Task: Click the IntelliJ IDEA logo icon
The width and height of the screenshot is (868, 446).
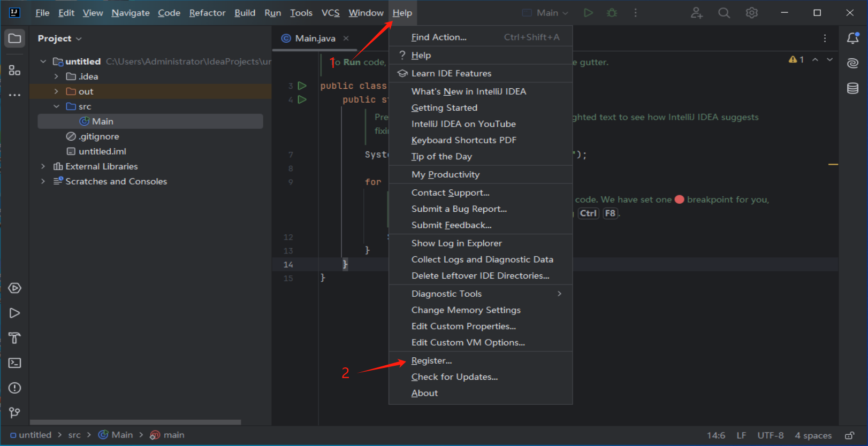Action: 14,13
